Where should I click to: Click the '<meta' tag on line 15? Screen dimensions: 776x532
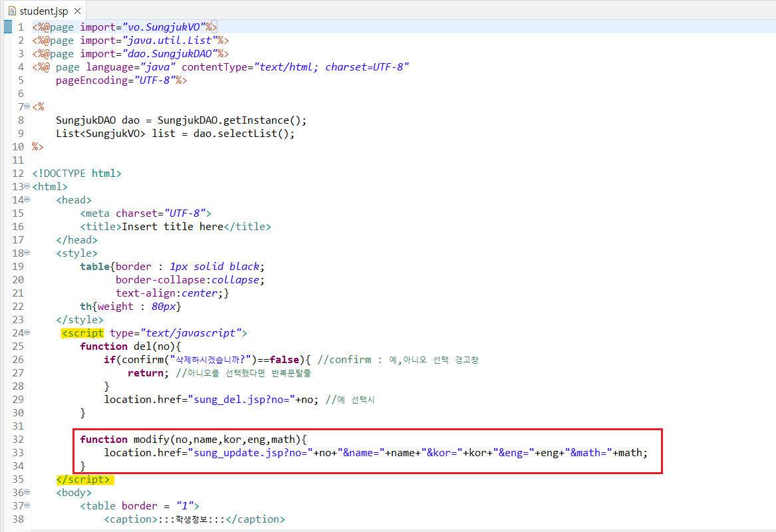pos(95,213)
